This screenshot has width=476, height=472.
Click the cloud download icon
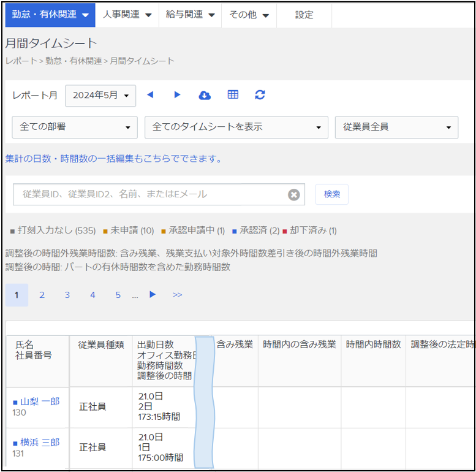click(x=205, y=96)
